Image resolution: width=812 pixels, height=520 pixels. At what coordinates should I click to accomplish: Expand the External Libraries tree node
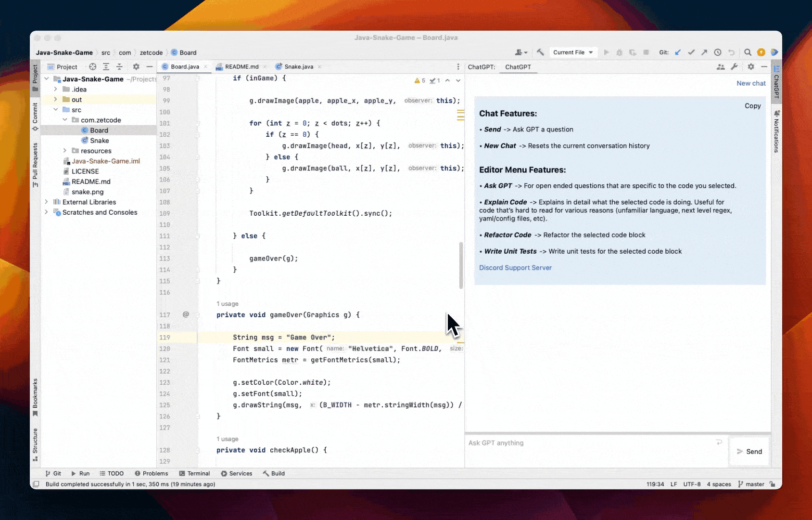pyautogui.click(x=46, y=202)
